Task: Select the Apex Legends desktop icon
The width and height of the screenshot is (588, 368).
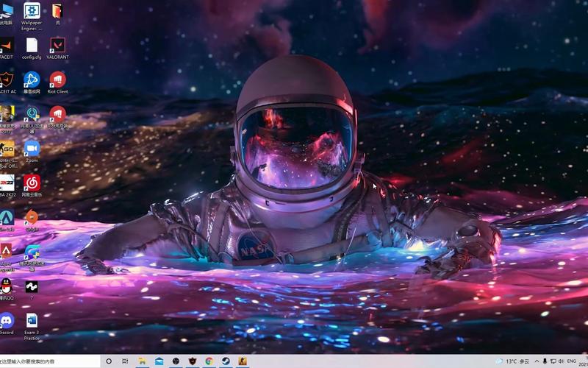Action: pyautogui.click(x=7, y=257)
